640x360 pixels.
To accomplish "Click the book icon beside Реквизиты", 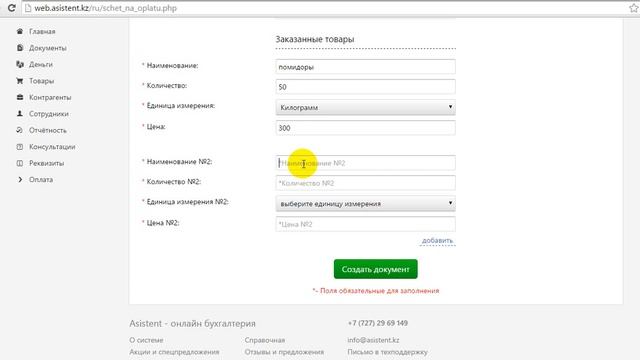I will (x=20, y=163).
